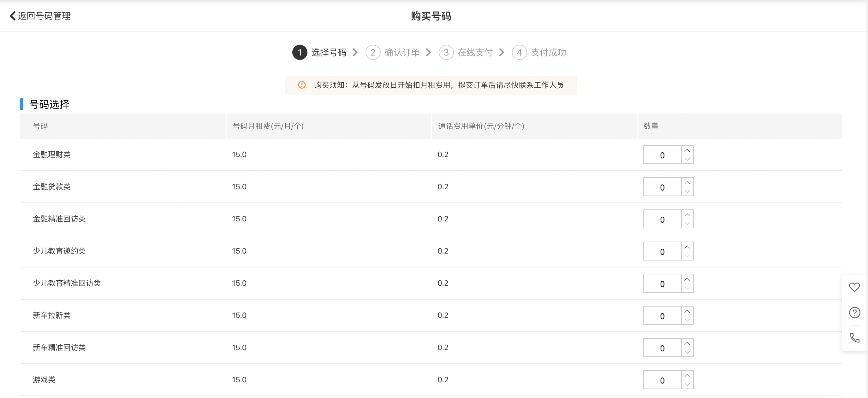
Task: Increase quantity for 少儿教育精准回访类
Action: pyautogui.click(x=687, y=279)
